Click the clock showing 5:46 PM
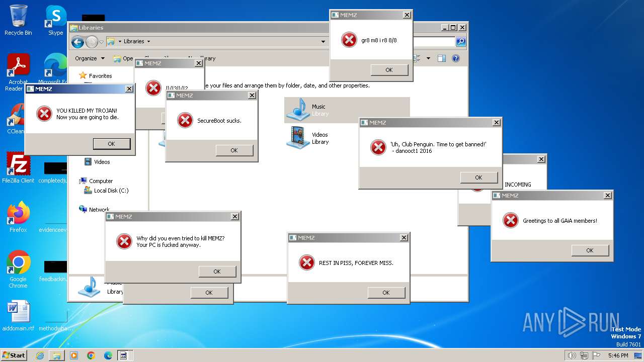The height and width of the screenshot is (362, 644). click(618, 355)
